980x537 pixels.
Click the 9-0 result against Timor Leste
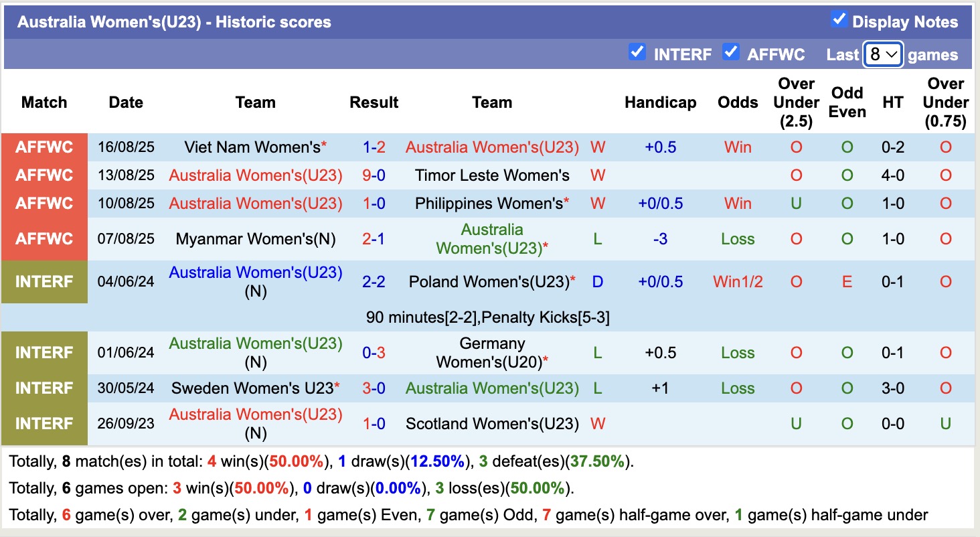point(374,175)
